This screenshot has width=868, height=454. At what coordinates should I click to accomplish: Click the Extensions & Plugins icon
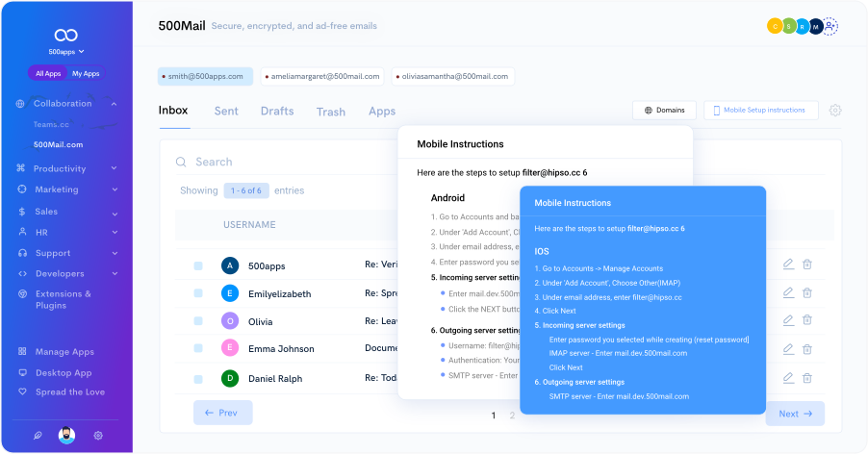point(23,293)
